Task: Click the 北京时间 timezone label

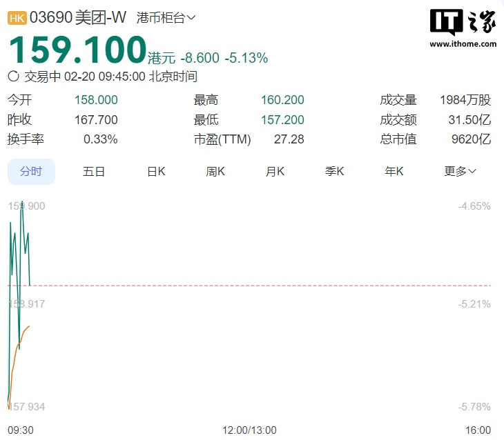Action: tap(173, 77)
